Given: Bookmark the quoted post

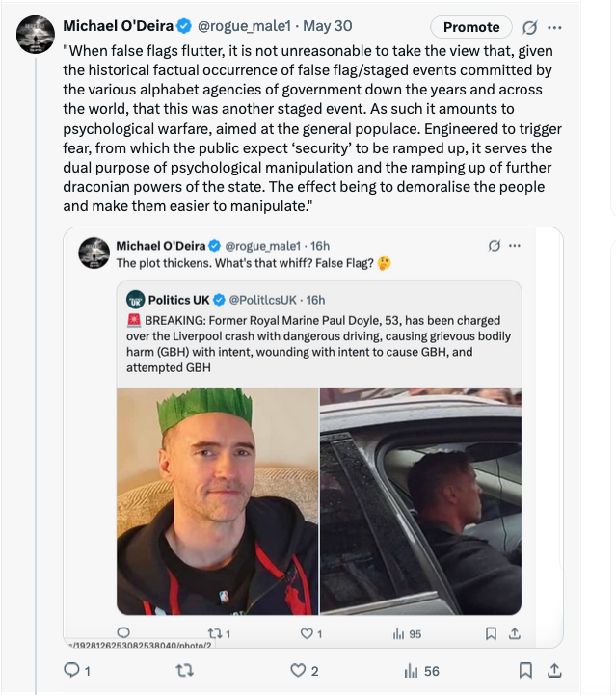Looking at the screenshot, I should coord(491,633).
